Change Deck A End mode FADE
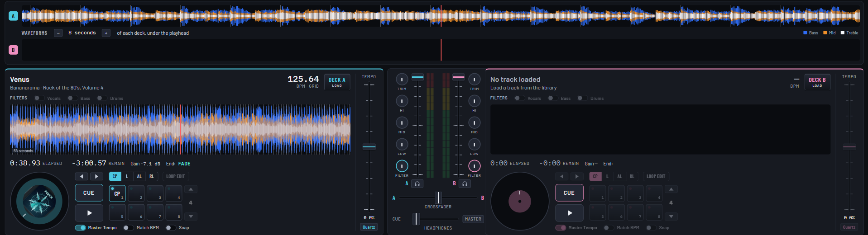 184,164
